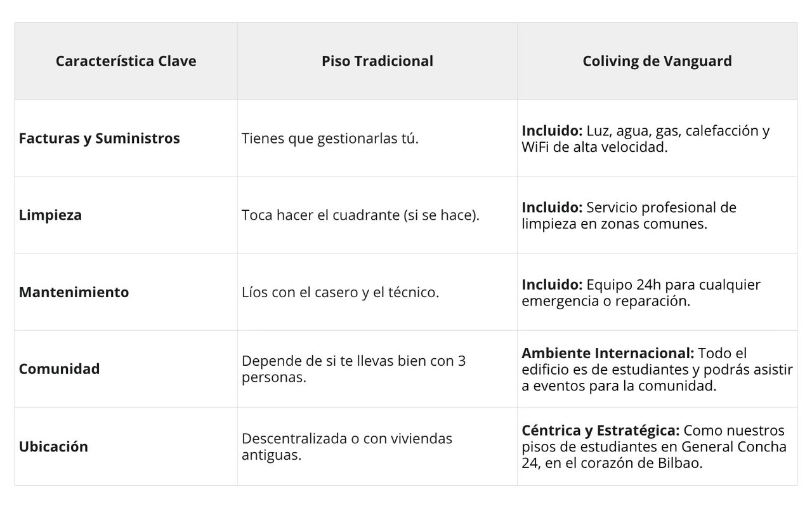Click the 'Coliving de Vanguard' header cell

click(x=657, y=61)
